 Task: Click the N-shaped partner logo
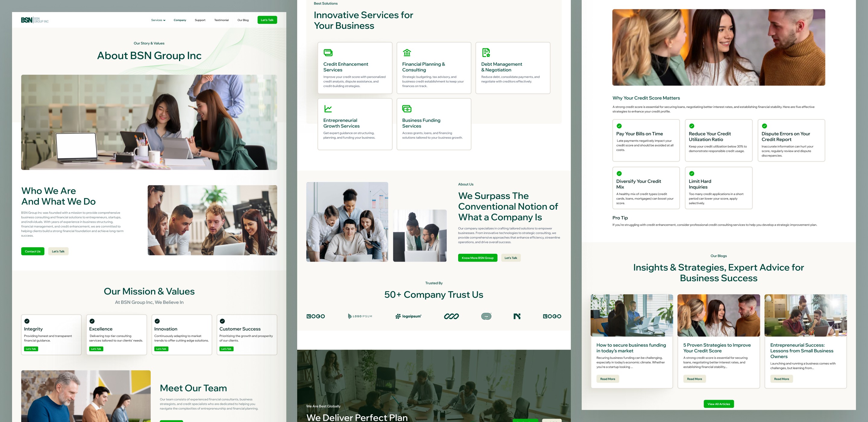point(517,316)
